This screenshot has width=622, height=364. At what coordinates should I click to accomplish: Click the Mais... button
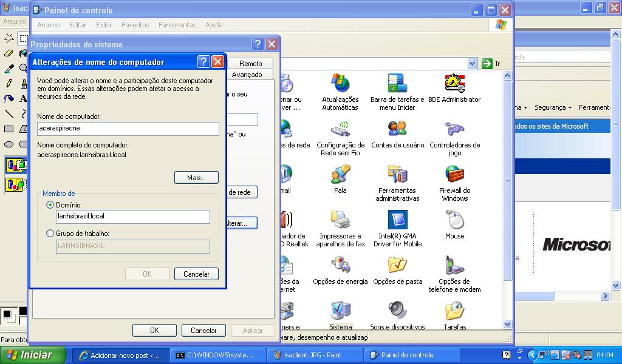[x=196, y=178]
